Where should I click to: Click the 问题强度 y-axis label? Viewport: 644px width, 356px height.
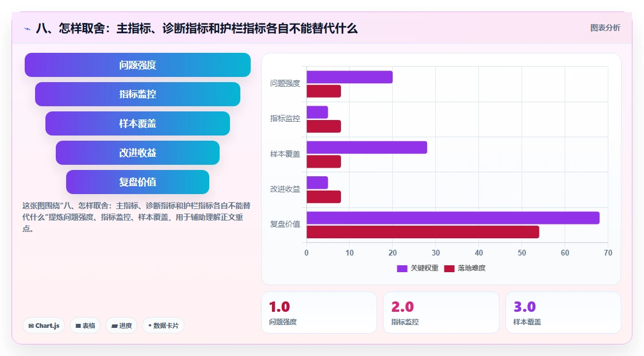(x=285, y=84)
